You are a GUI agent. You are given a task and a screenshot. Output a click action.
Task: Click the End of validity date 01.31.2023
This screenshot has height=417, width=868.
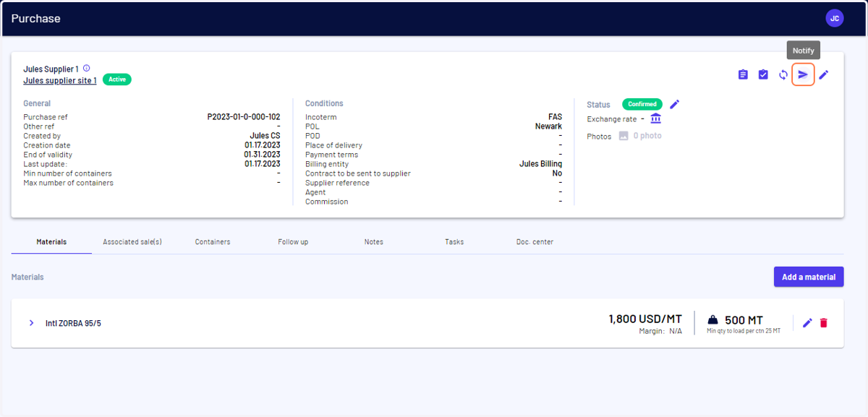tap(263, 155)
